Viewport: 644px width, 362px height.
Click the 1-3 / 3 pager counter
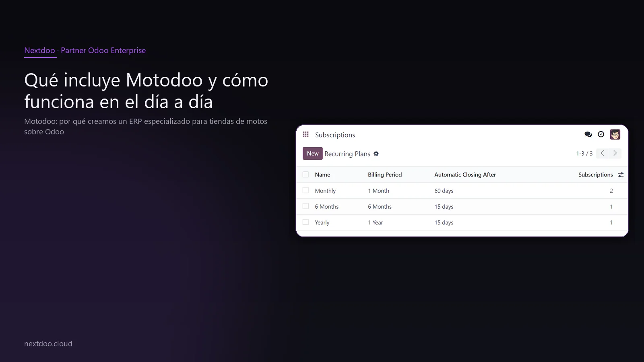pos(584,154)
